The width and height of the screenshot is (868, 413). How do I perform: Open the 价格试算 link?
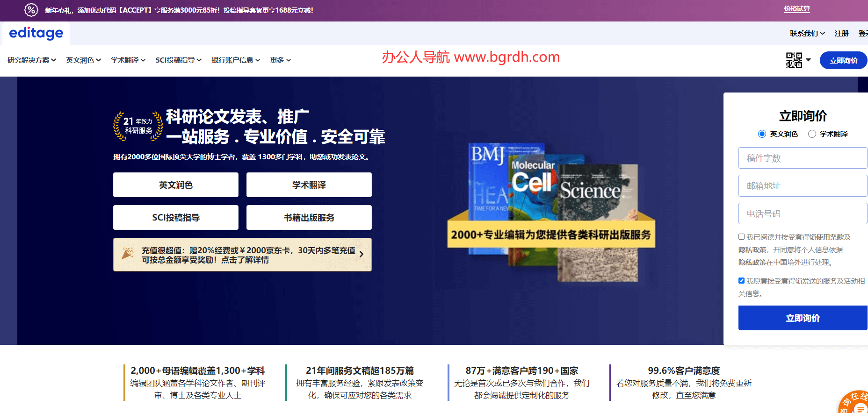pos(796,9)
